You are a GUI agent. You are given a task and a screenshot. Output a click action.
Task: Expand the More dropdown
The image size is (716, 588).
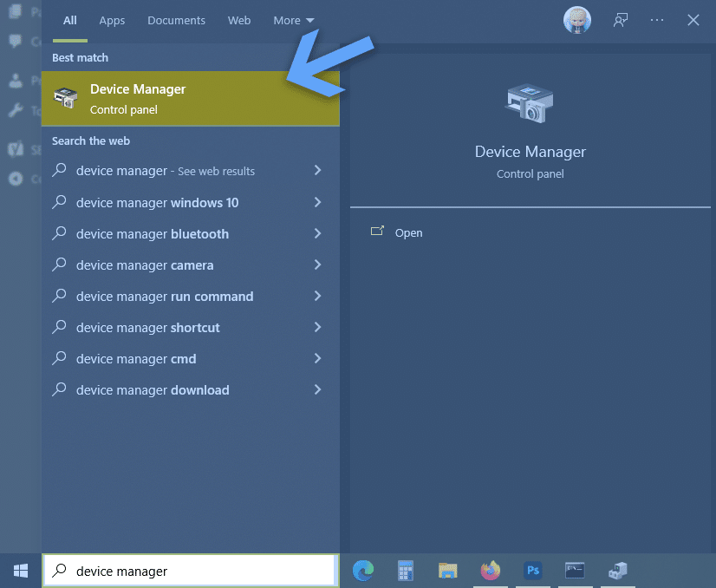pyautogui.click(x=294, y=21)
